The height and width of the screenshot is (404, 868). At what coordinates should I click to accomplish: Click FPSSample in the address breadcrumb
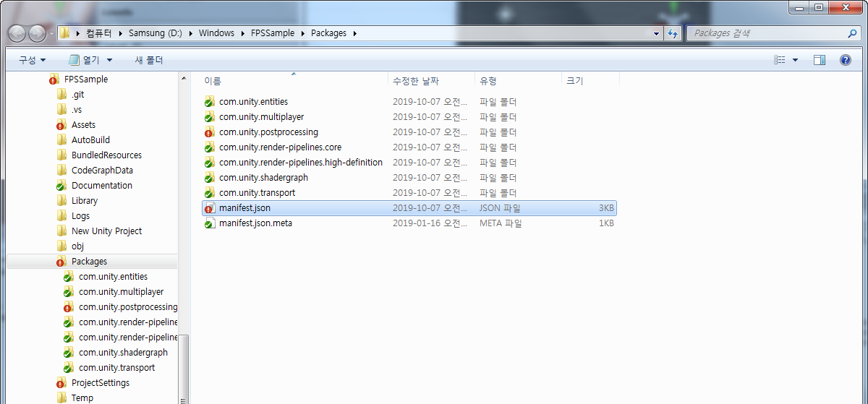click(x=273, y=33)
